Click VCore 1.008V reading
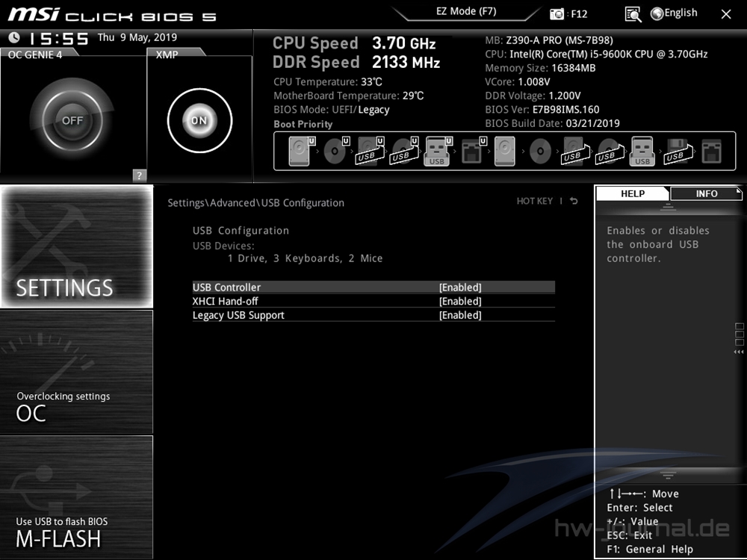The height and width of the screenshot is (560, 747). (518, 82)
